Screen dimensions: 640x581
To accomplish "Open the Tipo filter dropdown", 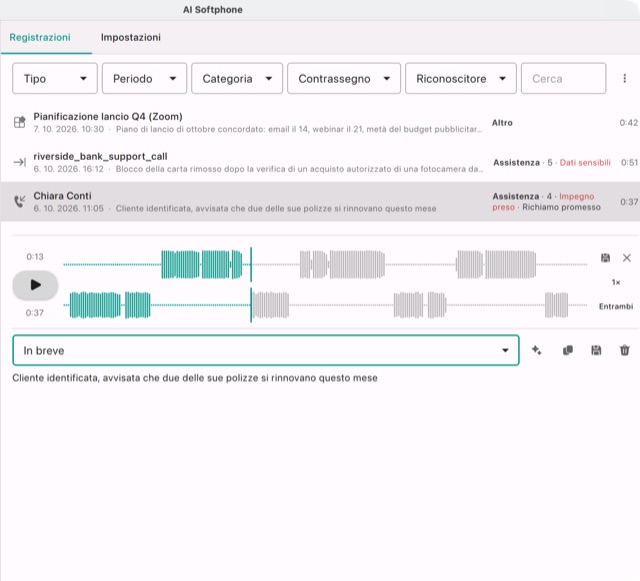I will pos(55,78).
